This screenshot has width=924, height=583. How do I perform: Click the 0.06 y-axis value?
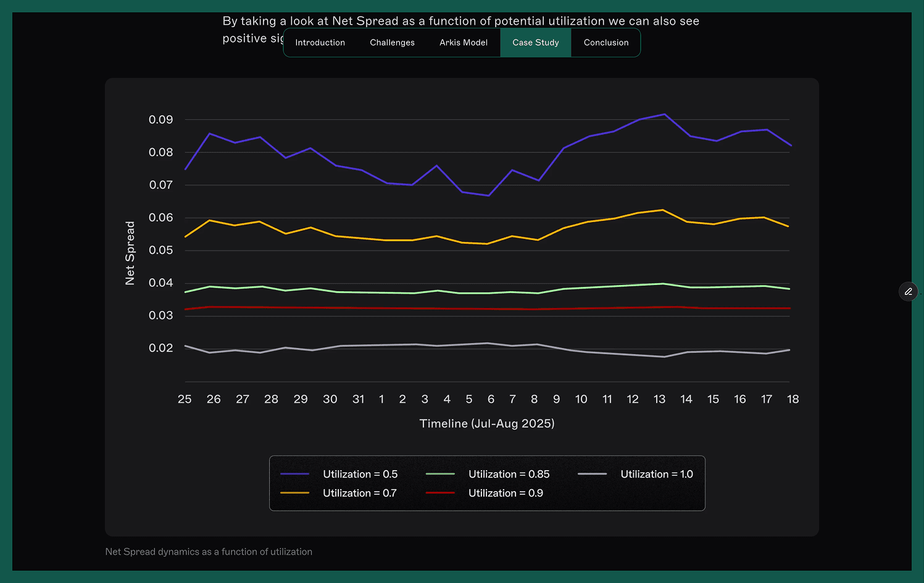[x=160, y=218]
